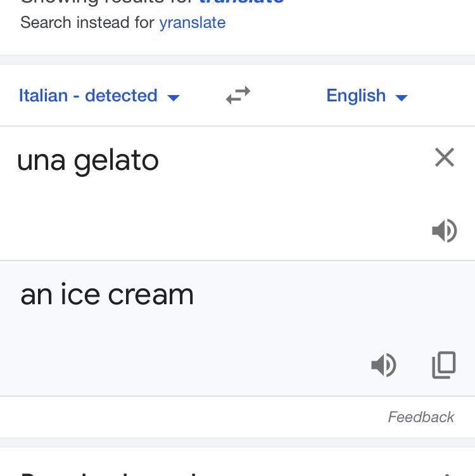Open the Feedback link
Image resolution: width=475 pixels, height=476 pixels.
pos(421,417)
